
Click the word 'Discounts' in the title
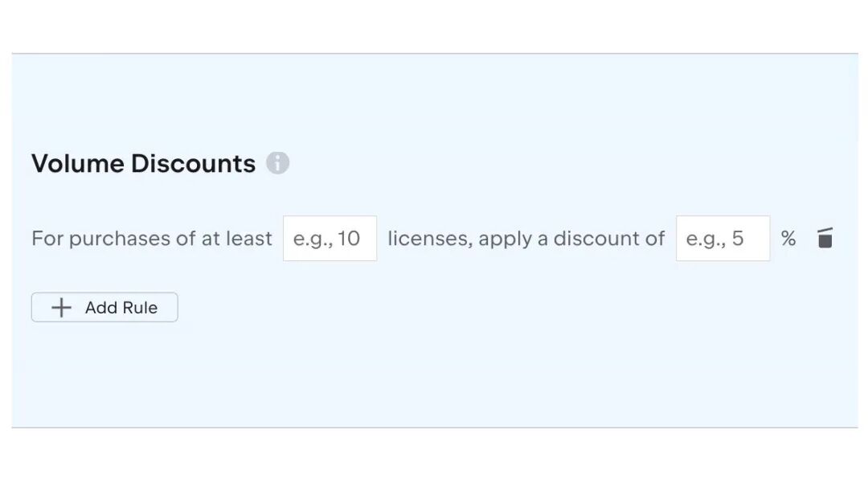[193, 163]
